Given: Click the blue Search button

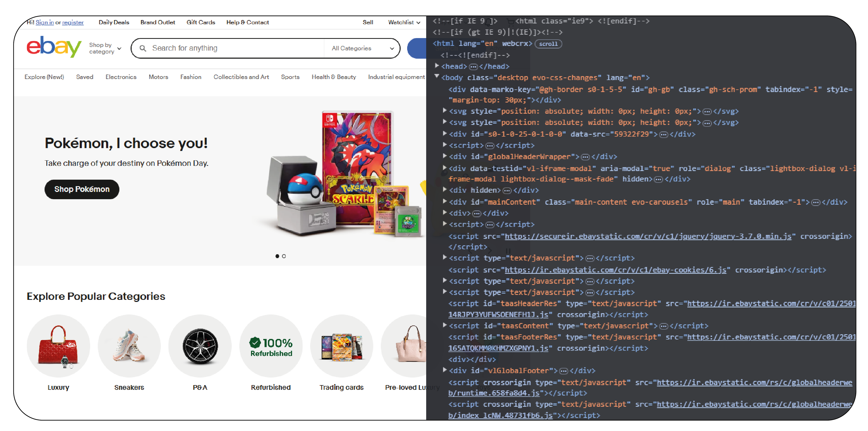Looking at the screenshot, I should click(417, 48).
